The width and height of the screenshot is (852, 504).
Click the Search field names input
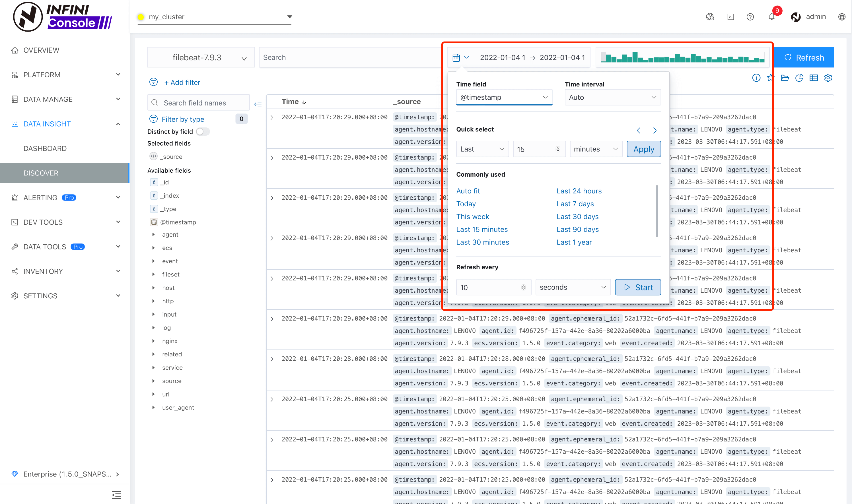(x=198, y=103)
